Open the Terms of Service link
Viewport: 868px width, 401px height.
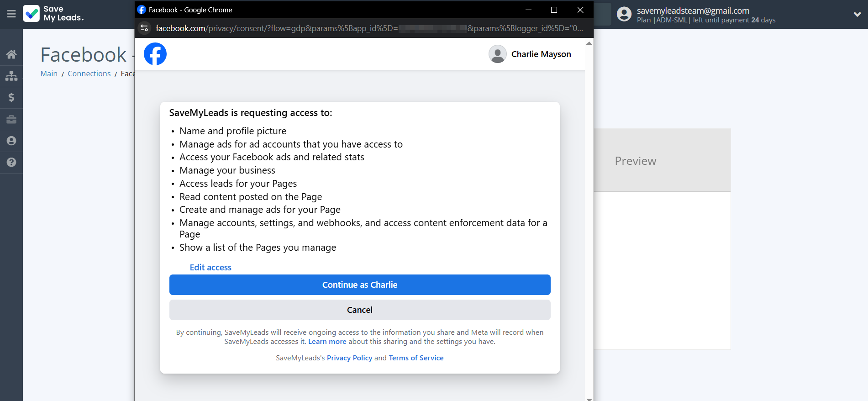416,358
